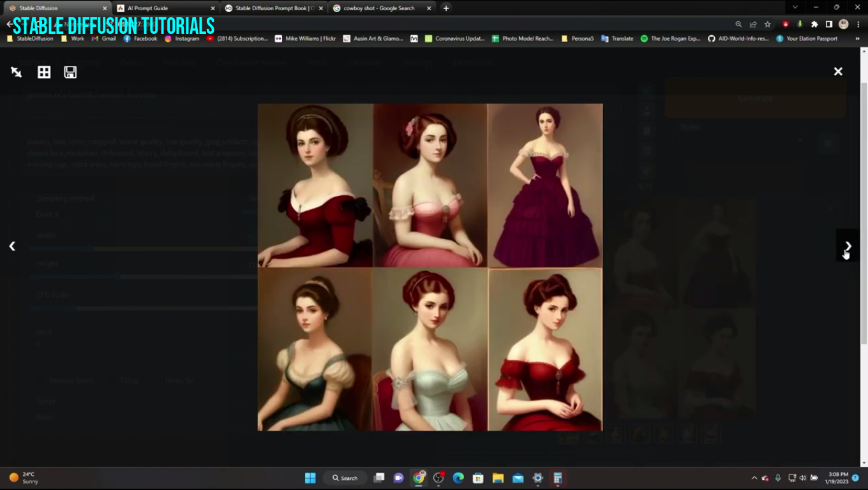Click the taskbar Search box
Viewport: 868px width, 490px height.
coord(345,478)
